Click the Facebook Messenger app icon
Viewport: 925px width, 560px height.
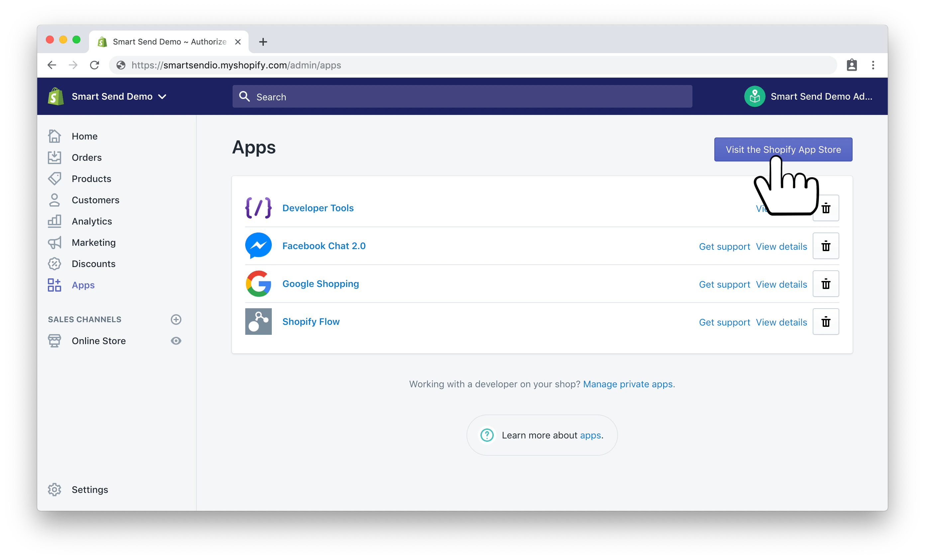pyautogui.click(x=258, y=246)
